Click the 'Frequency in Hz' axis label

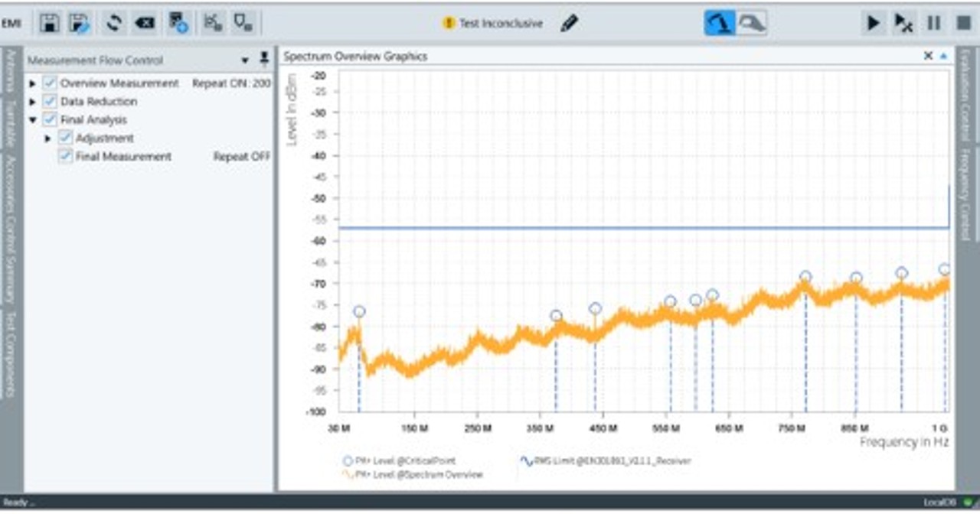click(x=904, y=442)
